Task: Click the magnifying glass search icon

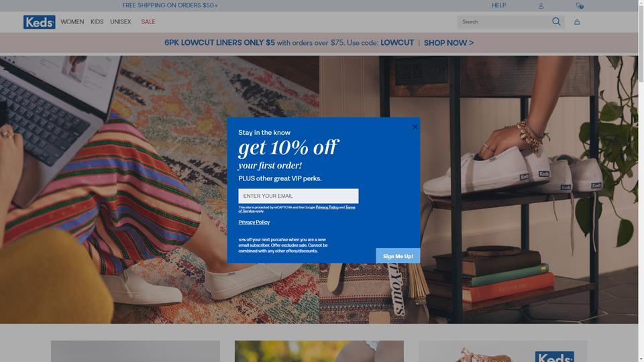Action: tap(556, 21)
